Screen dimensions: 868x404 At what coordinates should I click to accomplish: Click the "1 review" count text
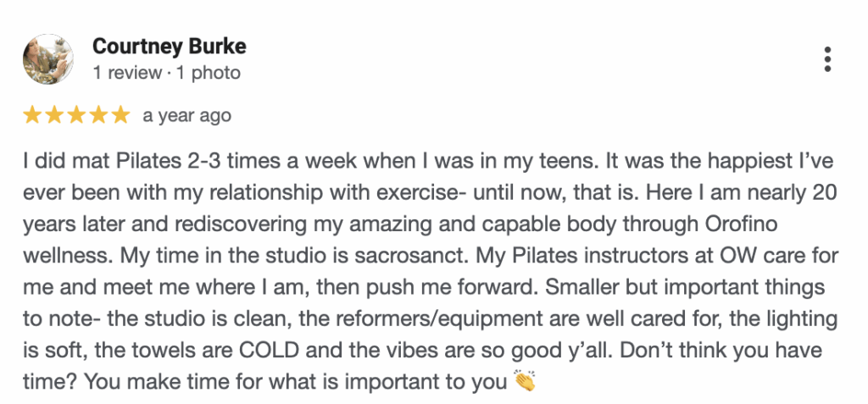(x=127, y=73)
